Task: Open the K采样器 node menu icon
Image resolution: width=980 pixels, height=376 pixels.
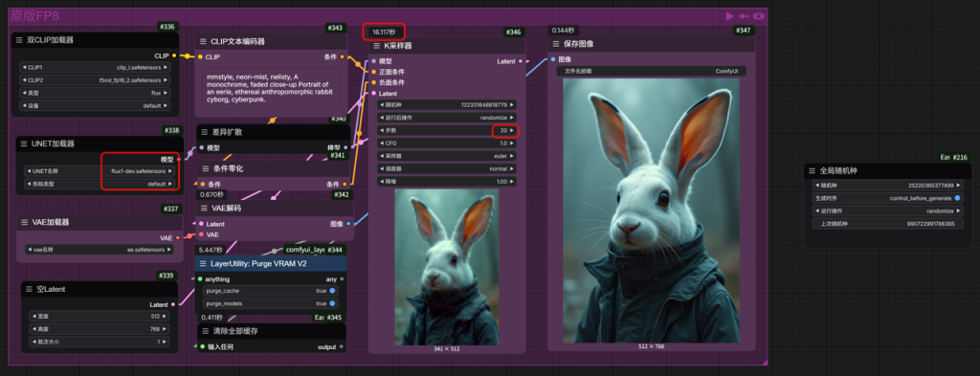Action: pos(376,46)
